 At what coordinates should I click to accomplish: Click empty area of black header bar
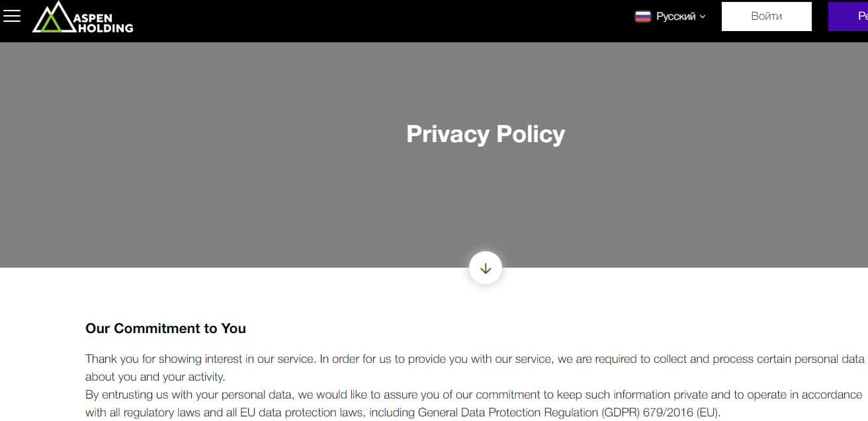coord(397,20)
